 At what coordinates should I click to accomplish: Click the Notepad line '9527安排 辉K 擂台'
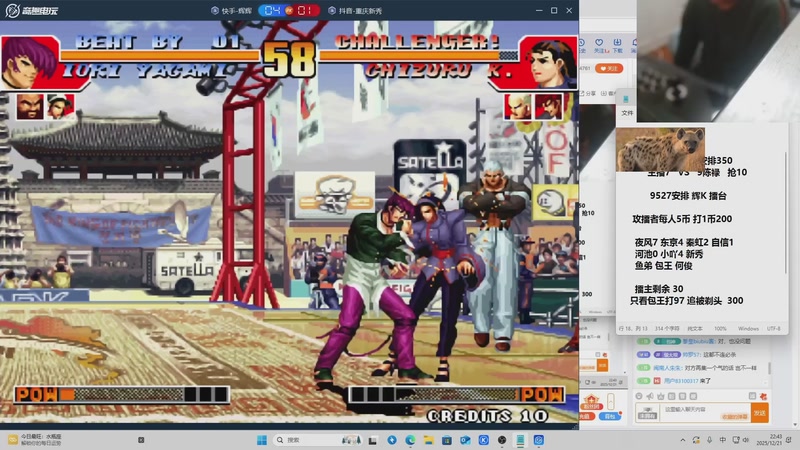[x=688, y=195]
